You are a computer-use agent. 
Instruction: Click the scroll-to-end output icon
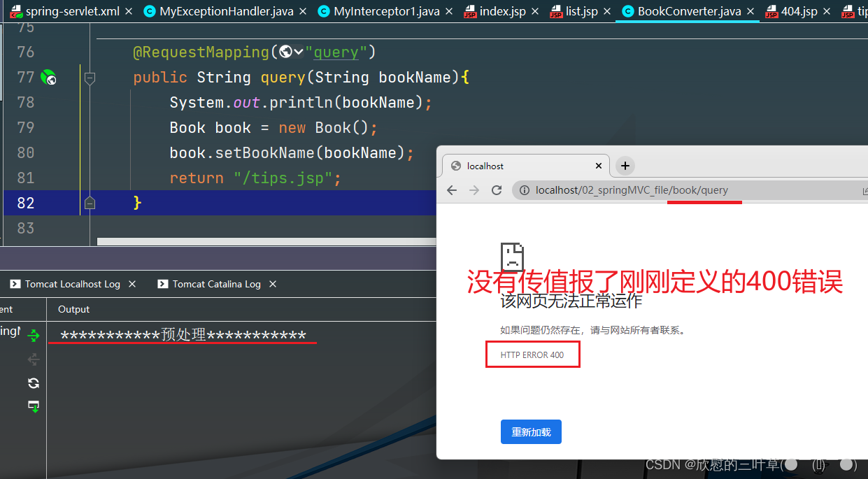point(33,406)
